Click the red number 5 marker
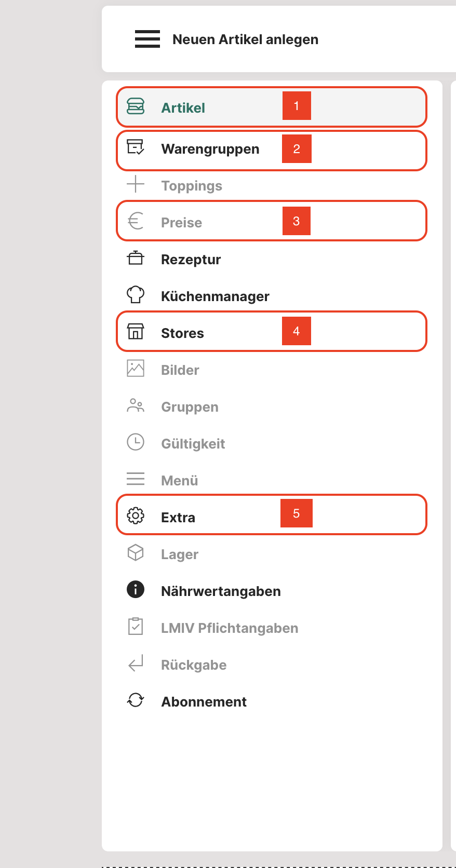The height and width of the screenshot is (868, 456). 297,513
